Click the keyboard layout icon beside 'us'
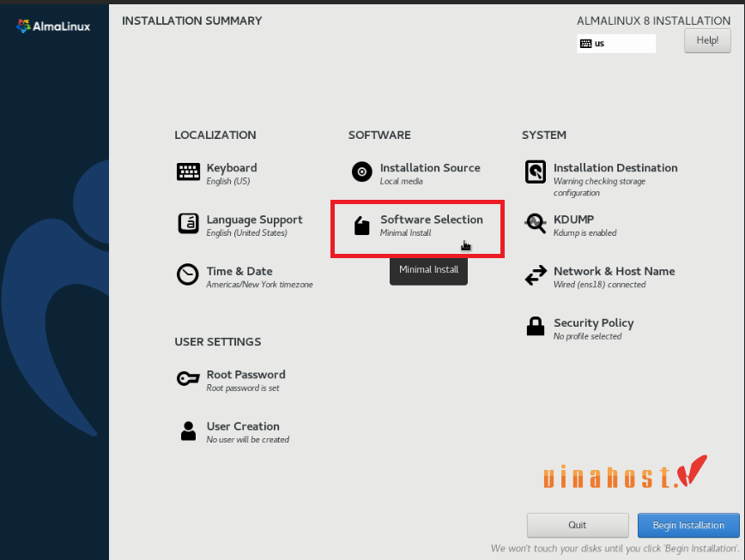The width and height of the screenshot is (745, 560). coord(586,44)
